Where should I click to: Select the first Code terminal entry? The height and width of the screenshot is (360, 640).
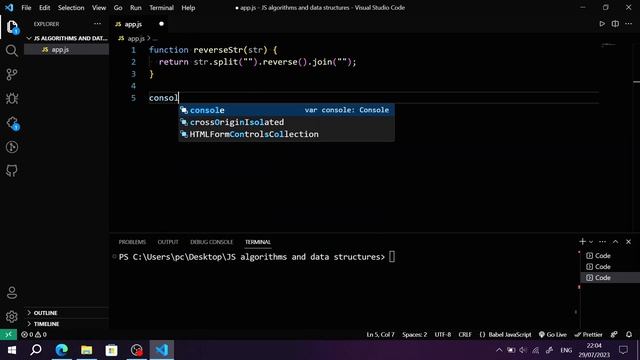(610, 256)
